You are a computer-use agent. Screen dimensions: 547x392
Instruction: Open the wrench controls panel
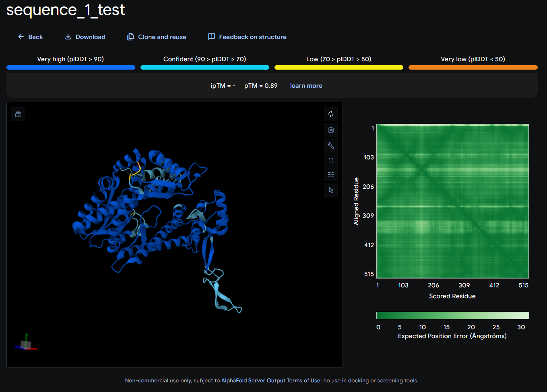click(331, 146)
